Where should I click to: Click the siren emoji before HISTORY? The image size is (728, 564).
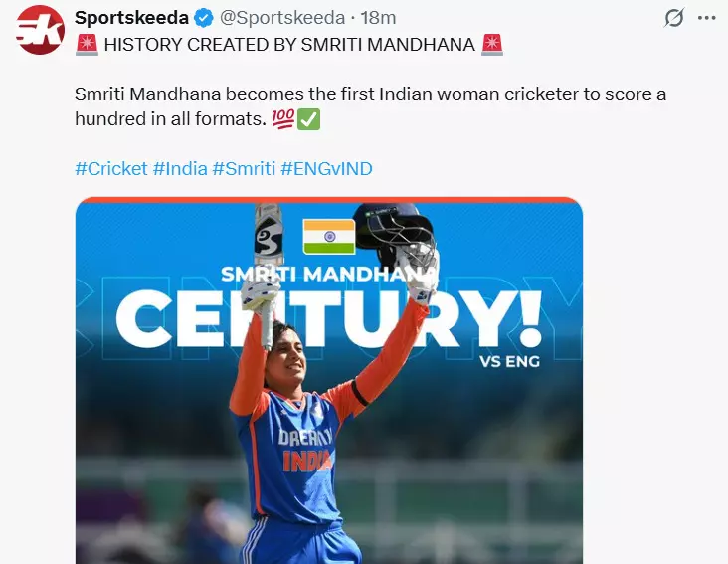pyautogui.click(x=86, y=44)
